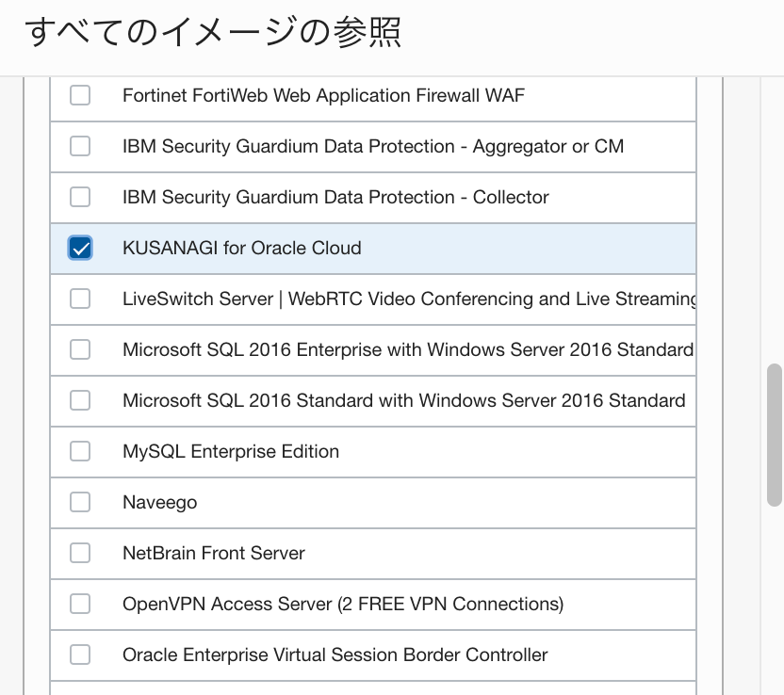
Task: Click the LiveSwitch Server WebRTC row text
Action: point(410,299)
